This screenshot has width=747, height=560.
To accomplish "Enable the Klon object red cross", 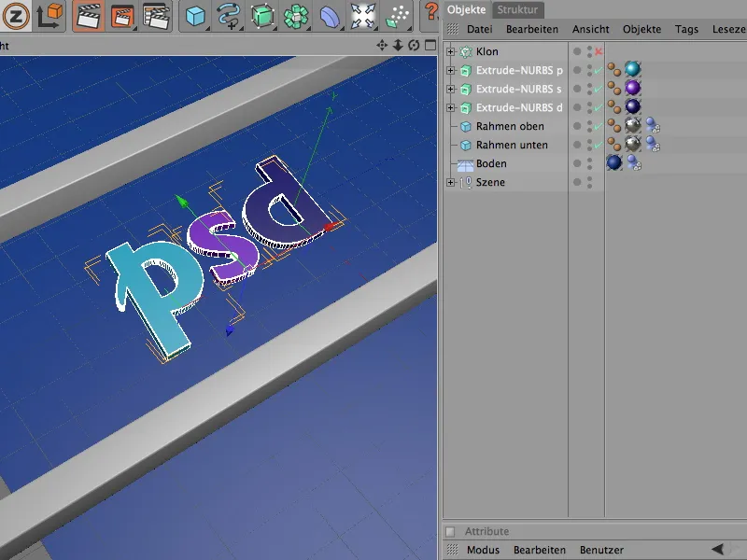I will pyautogui.click(x=599, y=51).
